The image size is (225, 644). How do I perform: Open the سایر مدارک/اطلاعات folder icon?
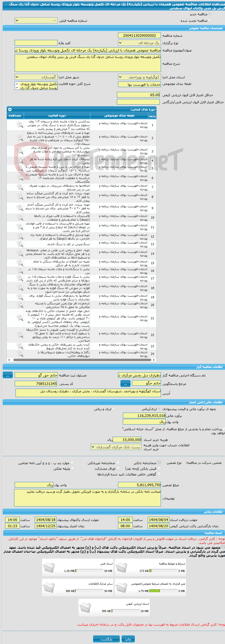[x=49, y=588]
